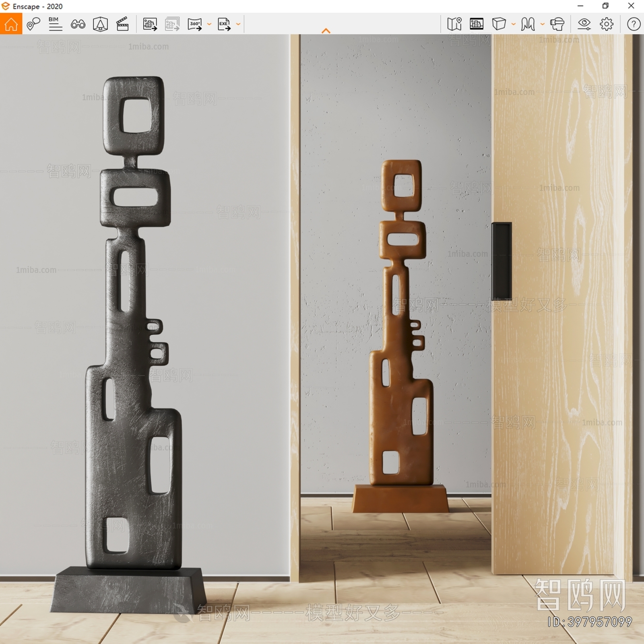The width and height of the screenshot is (644, 644).
Task: Select the view mode cube icon
Action: [499, 24]
